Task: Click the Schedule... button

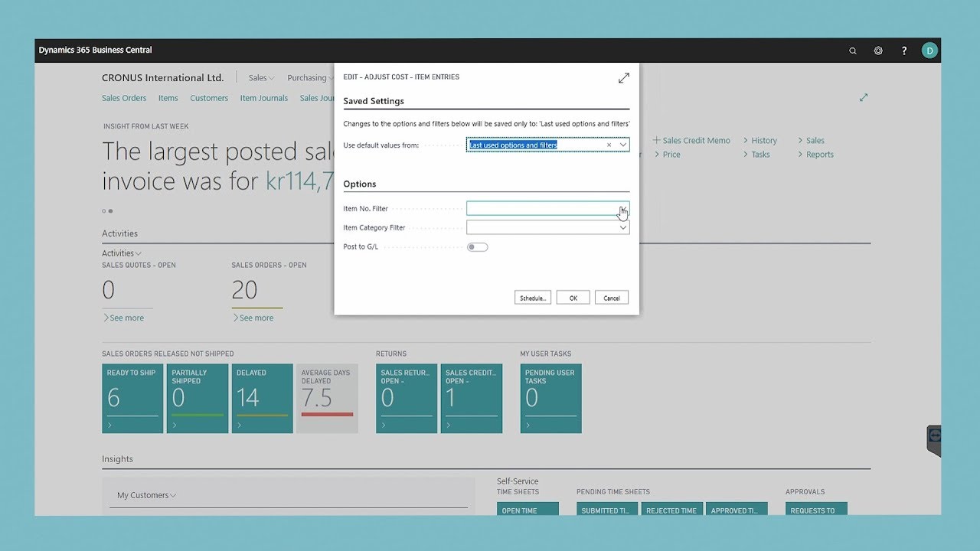Action: pyautogui.click(x=533, y=298)
